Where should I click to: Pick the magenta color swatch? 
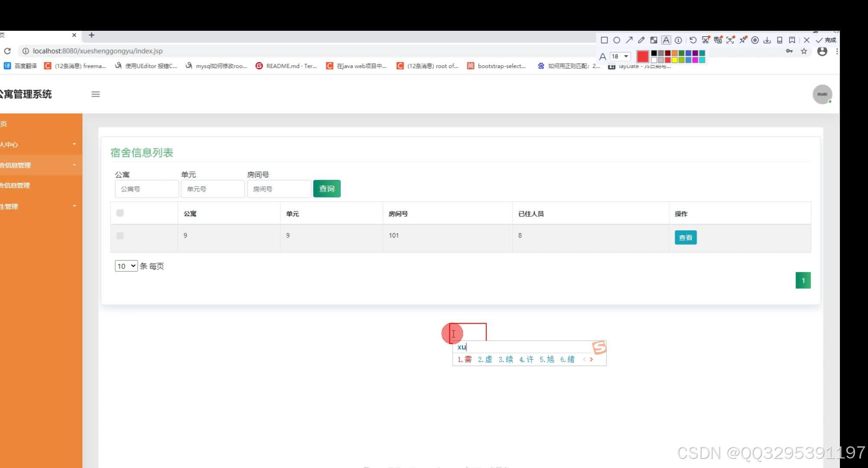pyautogui.click(x=695, y=60)
